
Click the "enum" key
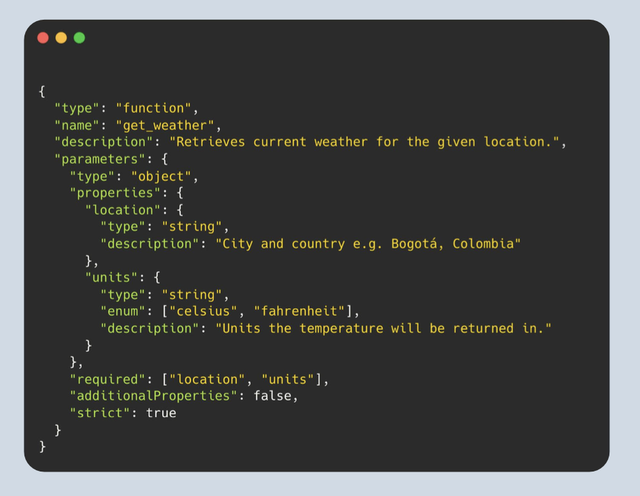(x=123, y=312)
